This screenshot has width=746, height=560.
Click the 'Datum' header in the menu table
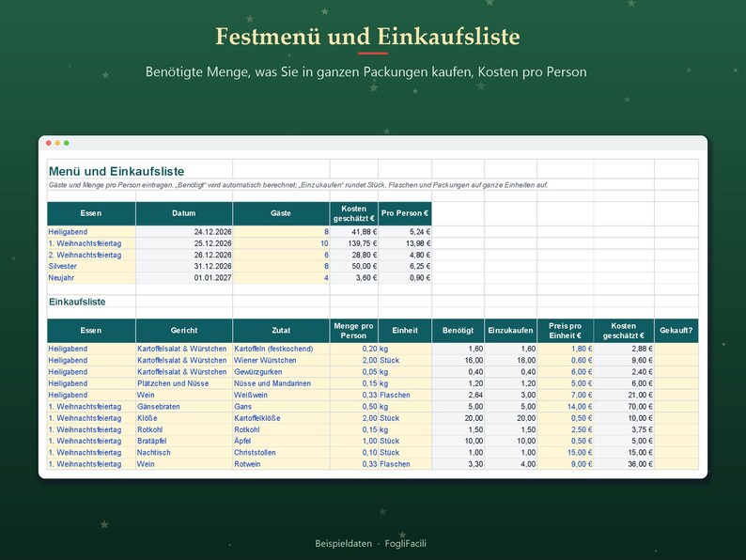point(184,213)
